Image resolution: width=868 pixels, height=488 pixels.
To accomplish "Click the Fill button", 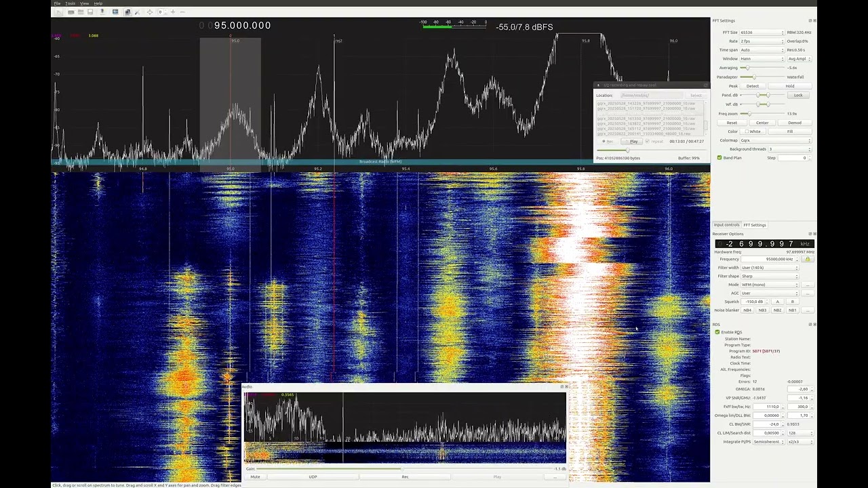I will click(x=790, y=131).
